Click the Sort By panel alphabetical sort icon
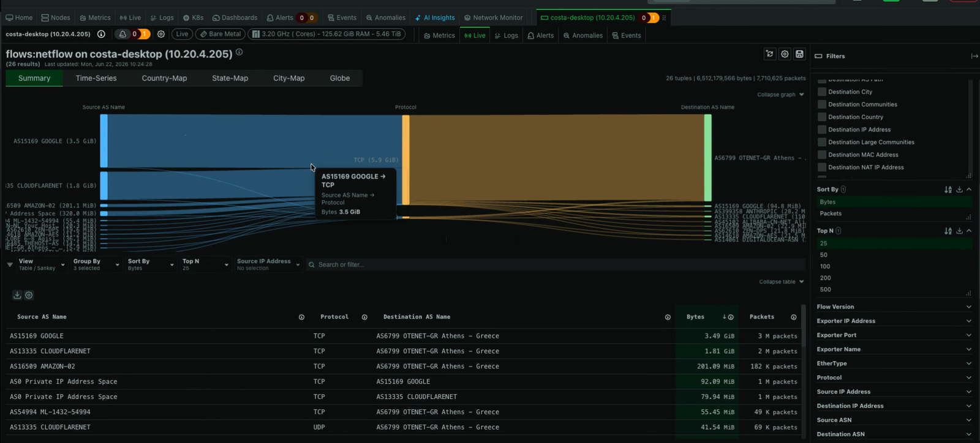Viewport: 980px width, 443px height. tap(948, 190)
